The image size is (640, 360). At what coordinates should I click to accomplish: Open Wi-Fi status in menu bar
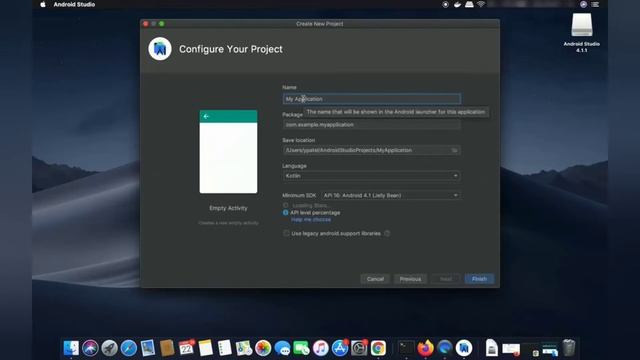click(x=481, y=4)
